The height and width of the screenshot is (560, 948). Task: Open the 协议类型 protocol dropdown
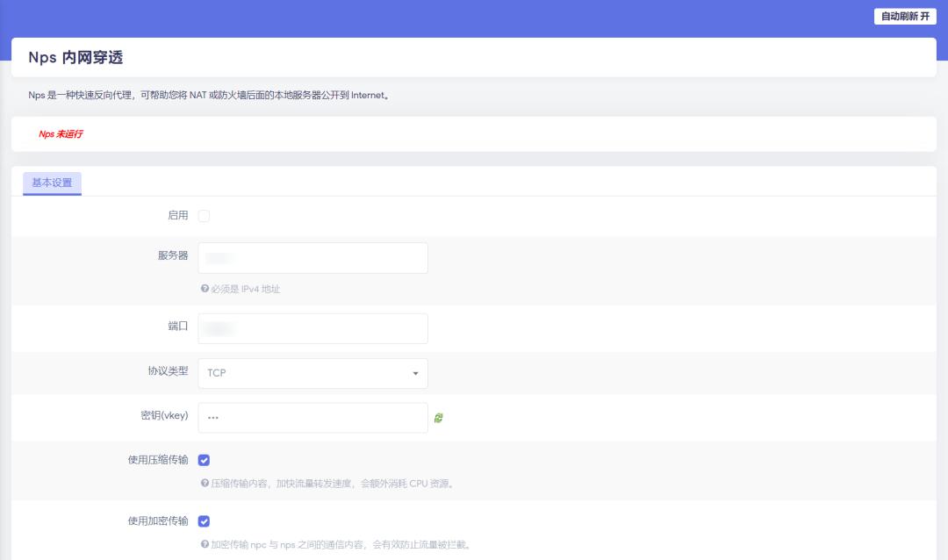click(312, 373)
